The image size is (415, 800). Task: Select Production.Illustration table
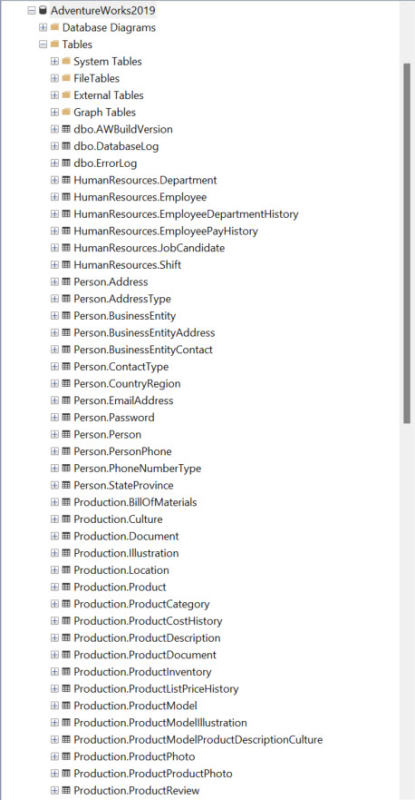(126, 553)
